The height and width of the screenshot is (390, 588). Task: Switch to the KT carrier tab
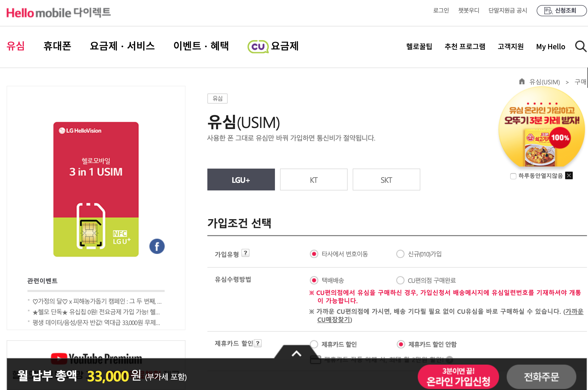314,180
